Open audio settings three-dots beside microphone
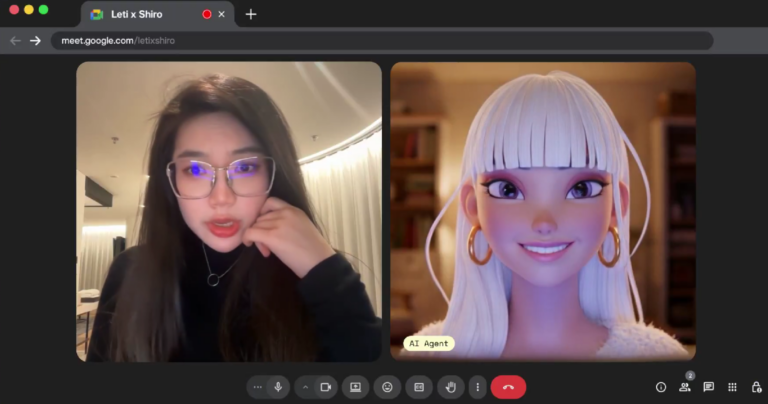 (258, 387)
